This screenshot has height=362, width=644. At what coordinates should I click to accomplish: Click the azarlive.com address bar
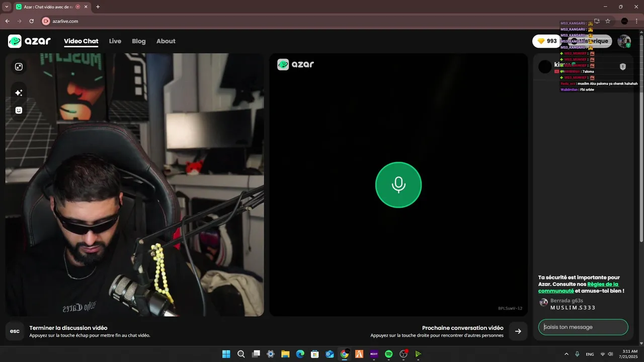click(x=322, y=21)
